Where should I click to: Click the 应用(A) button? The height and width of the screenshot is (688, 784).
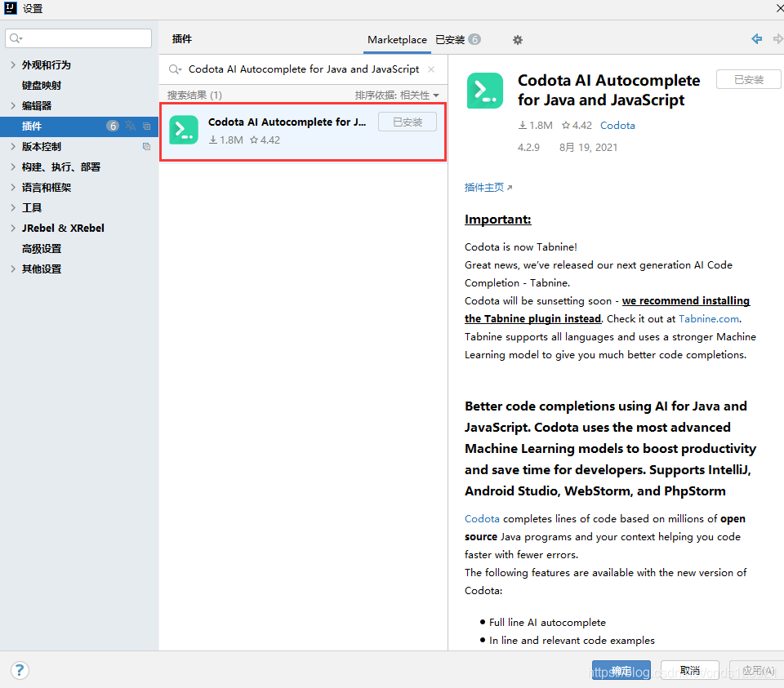(x=758, y=670)
